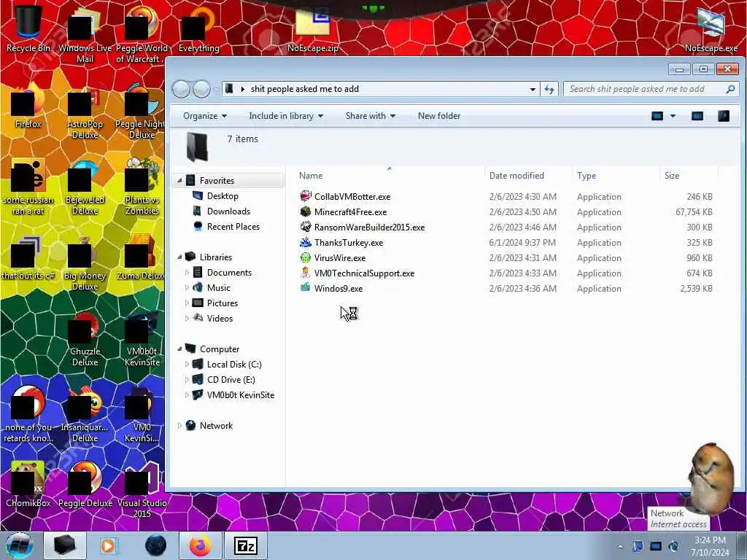The image size is (747, 560).
Task: Sort by the Size column header
Action: point(689,175)
